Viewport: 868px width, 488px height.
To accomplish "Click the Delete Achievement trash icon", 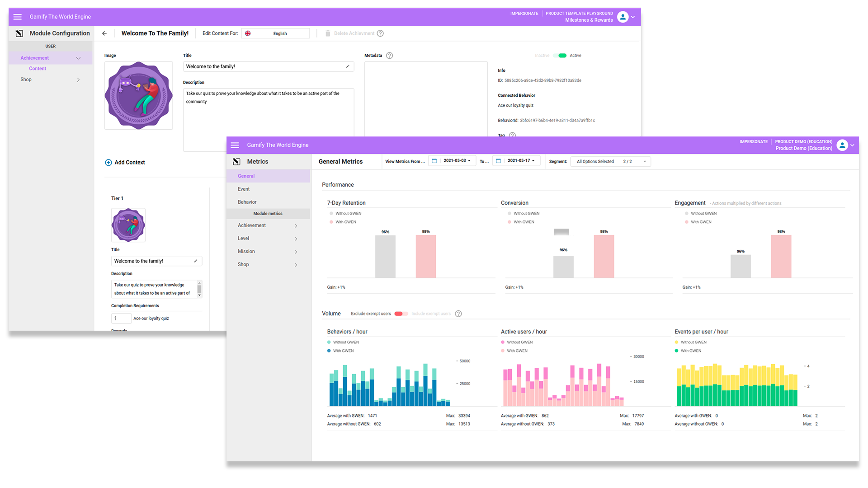I will click(328, 33).
